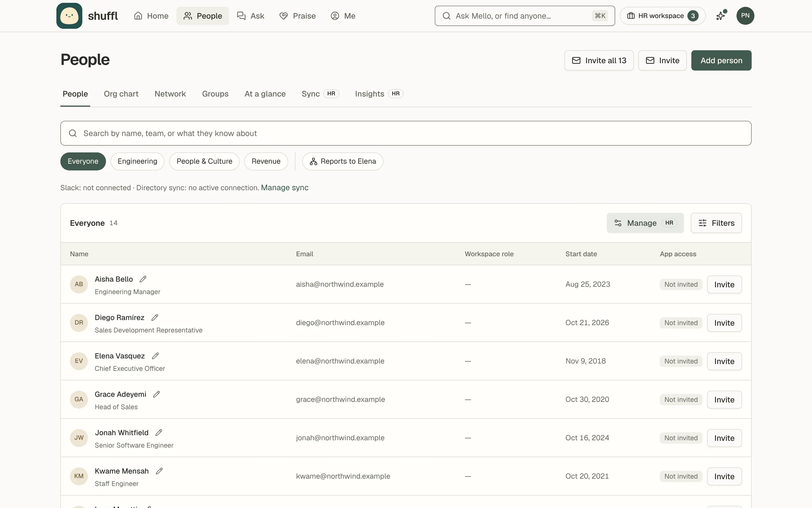Filter by People & Culture chip
The image size is (812, 508).
[204, 161]
